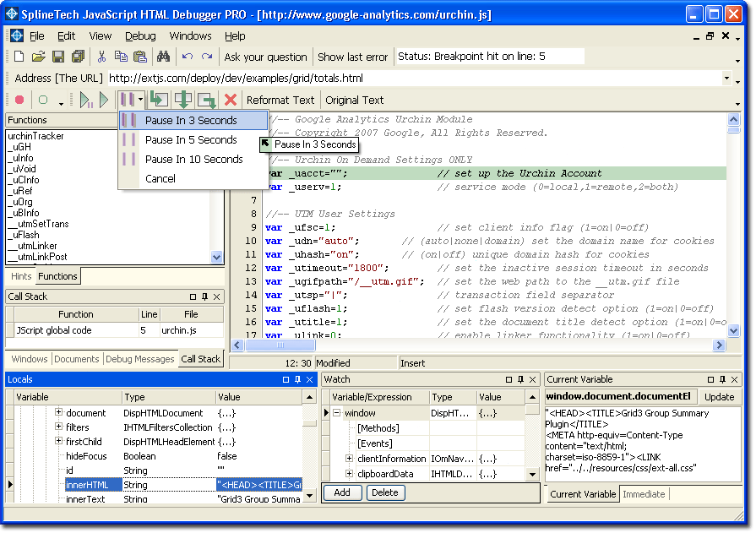Redo last edit icon
The width and height of the screenshot is (756, 533).
pyautogui.click(x=207, y=57)
